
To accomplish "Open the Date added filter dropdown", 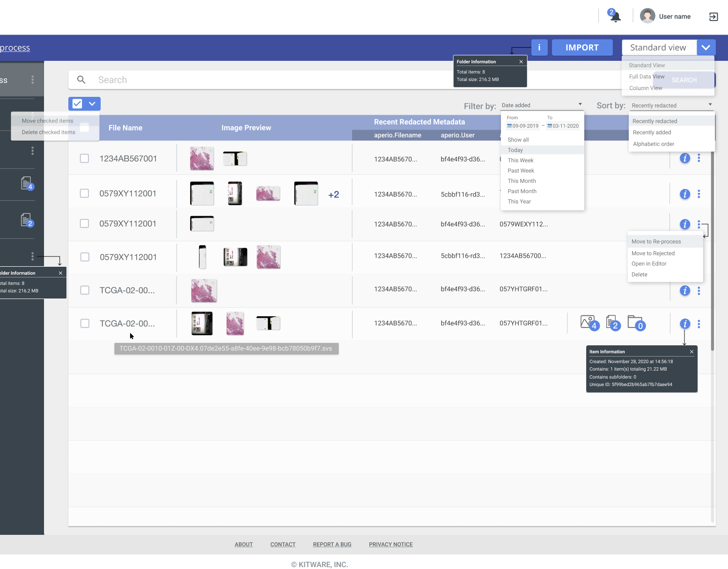I will pos(542,105).
